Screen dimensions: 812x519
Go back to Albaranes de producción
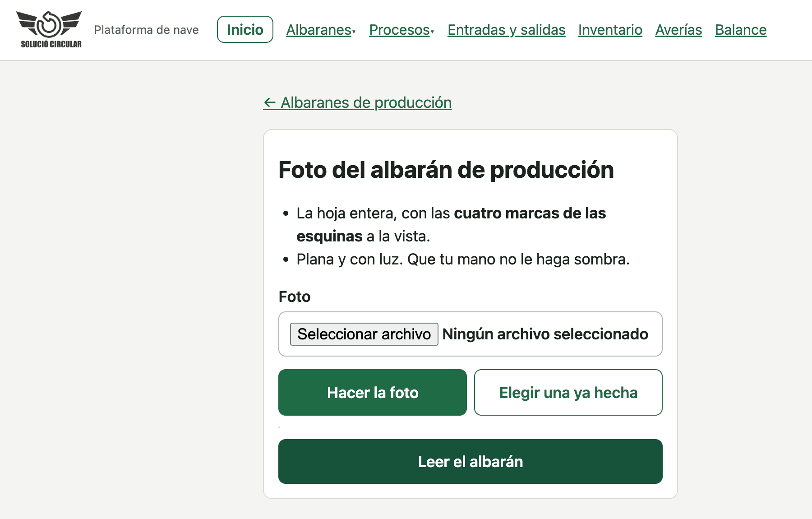(x=357, y=102)
